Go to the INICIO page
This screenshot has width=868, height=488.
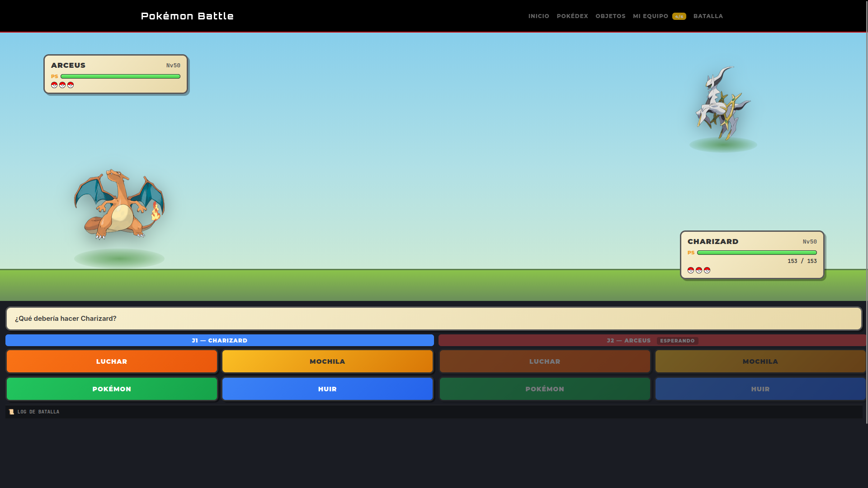[538, 16]
